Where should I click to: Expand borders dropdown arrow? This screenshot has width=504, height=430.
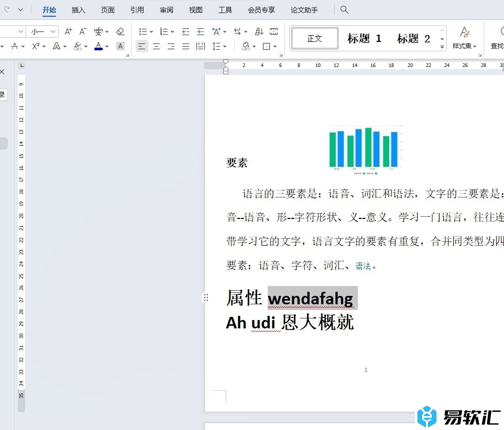[x=275, y=47]
